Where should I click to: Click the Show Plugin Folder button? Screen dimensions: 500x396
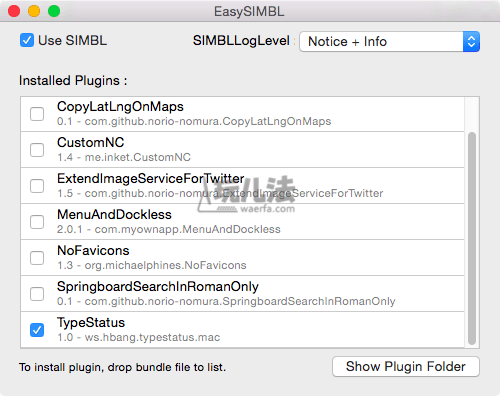point(406,367)
